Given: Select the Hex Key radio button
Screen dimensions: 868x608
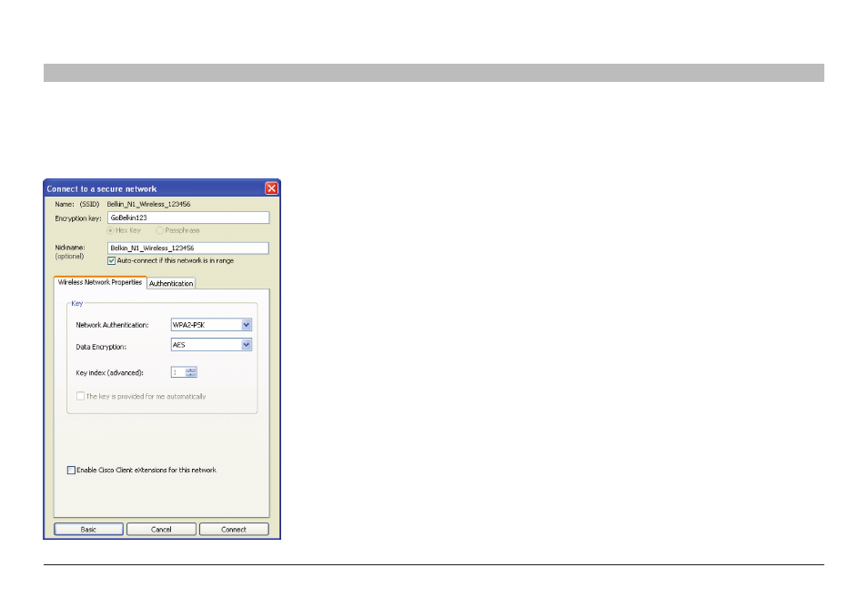Looking at the screenshot, I should pyautogui.click(x=111, y=230).
